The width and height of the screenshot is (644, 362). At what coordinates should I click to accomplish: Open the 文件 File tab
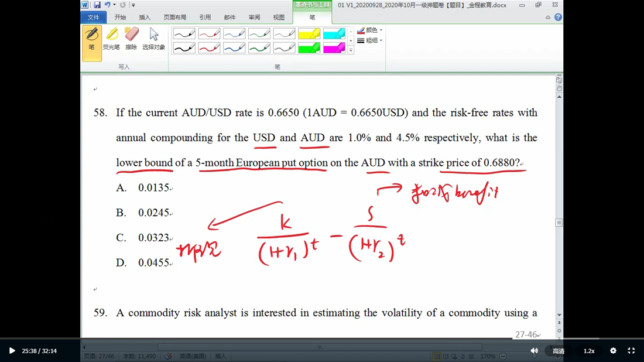pos(94,17)
